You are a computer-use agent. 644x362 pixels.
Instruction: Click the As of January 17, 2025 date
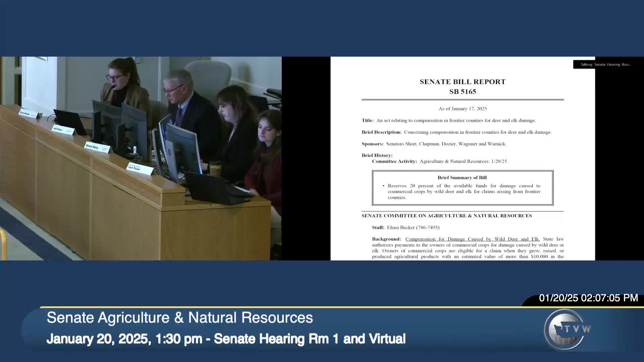[463, 109]
